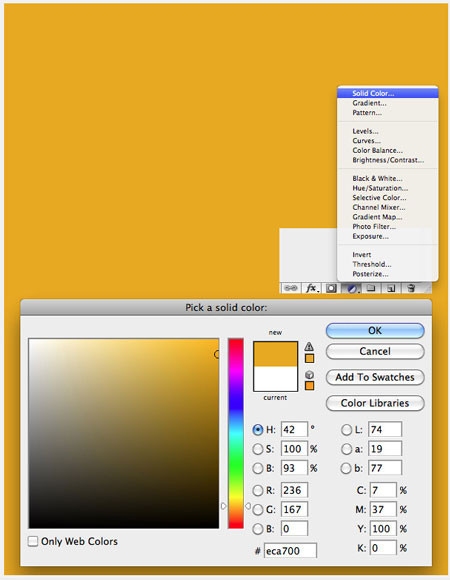Click the M magenta field showing 37
This screenshot has height=580, width=450.
pos(383,509)
